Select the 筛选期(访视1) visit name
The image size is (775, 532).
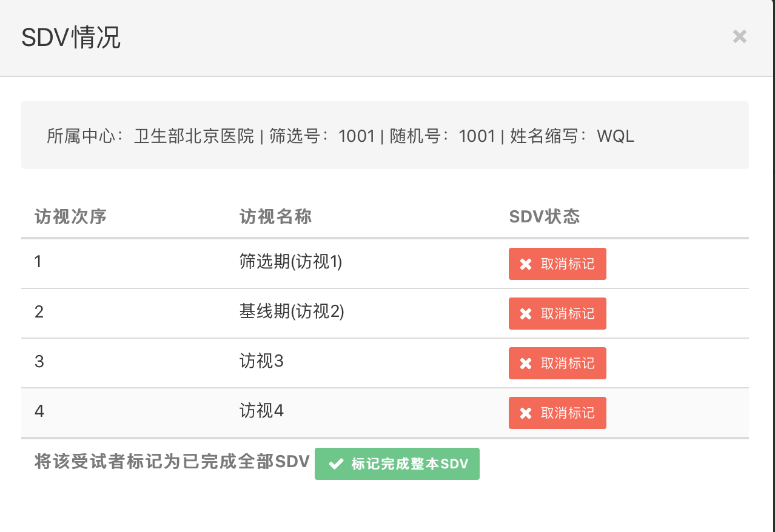(291, 262)
